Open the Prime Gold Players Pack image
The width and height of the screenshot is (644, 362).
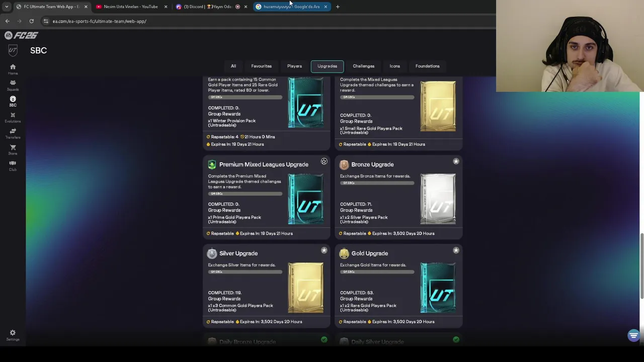tap(305, 199)
